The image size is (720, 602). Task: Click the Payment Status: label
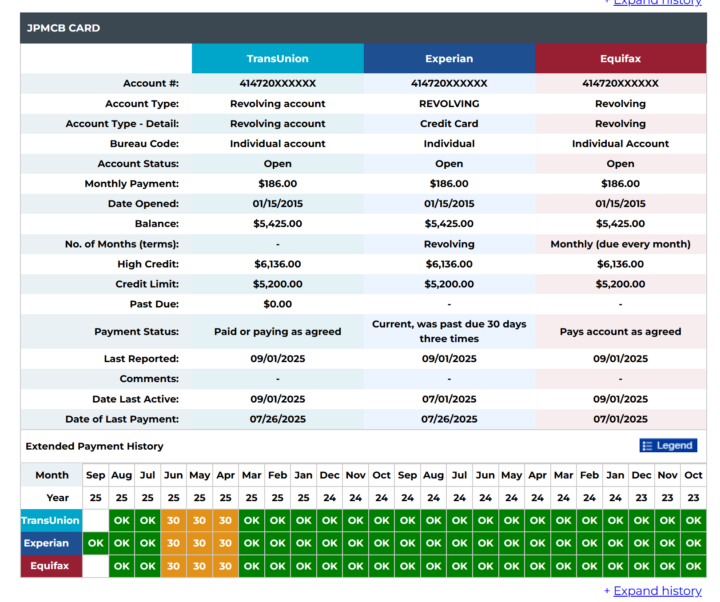pyautogui.click(x=136, y=332)
